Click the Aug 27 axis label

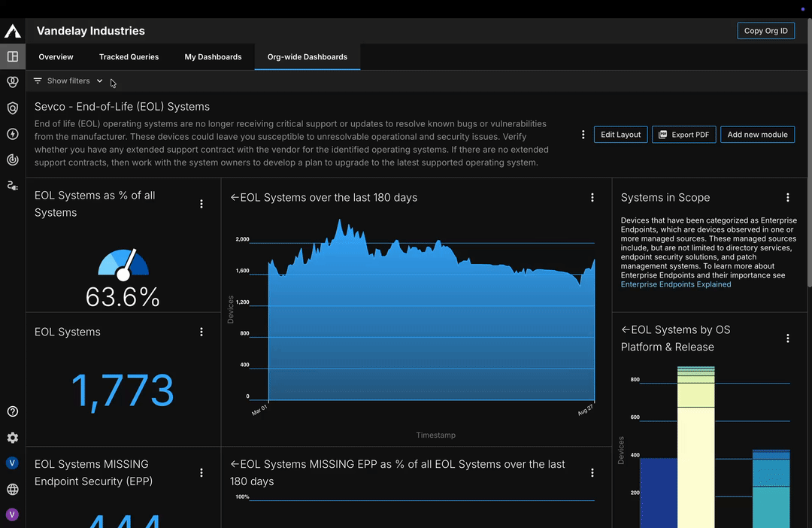585,411
